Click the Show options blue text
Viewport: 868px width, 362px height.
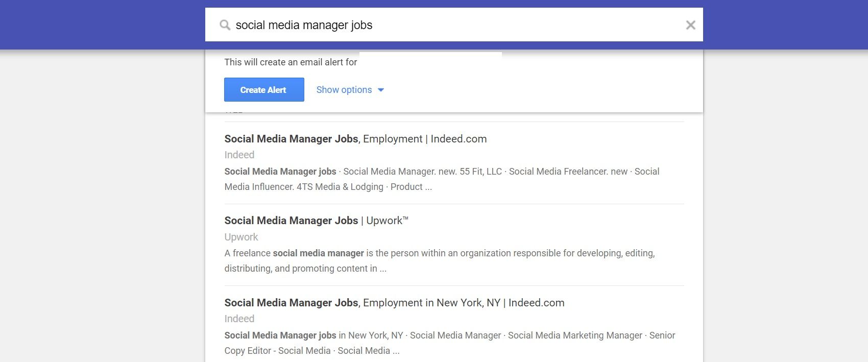point(344,89)
